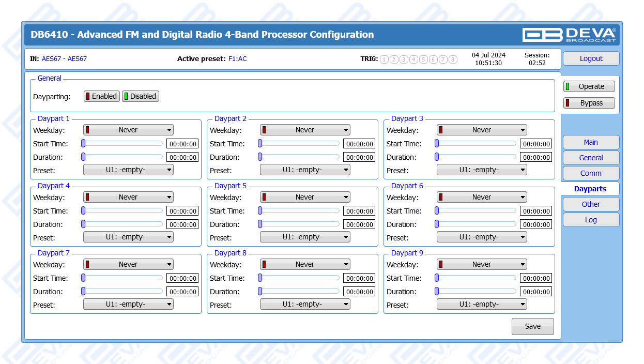644x364 pixels.
Task: Log out of the session
Action: (591, 58)
